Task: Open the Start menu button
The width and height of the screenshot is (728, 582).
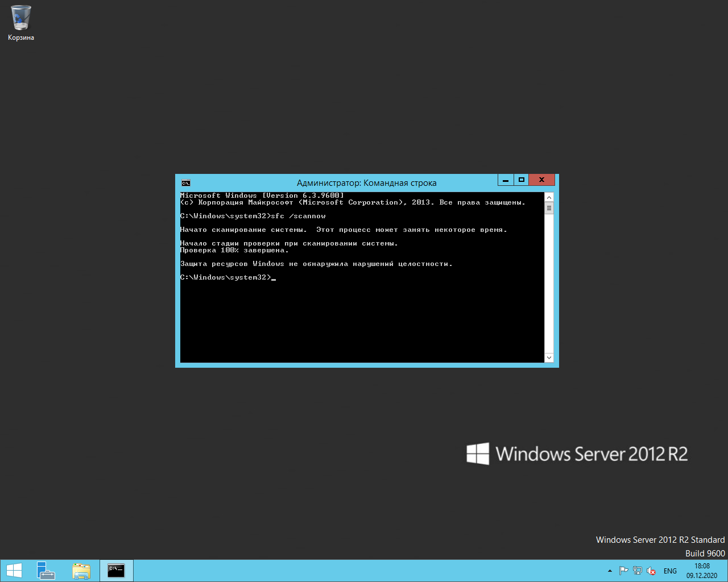Action: coord(14,571)
